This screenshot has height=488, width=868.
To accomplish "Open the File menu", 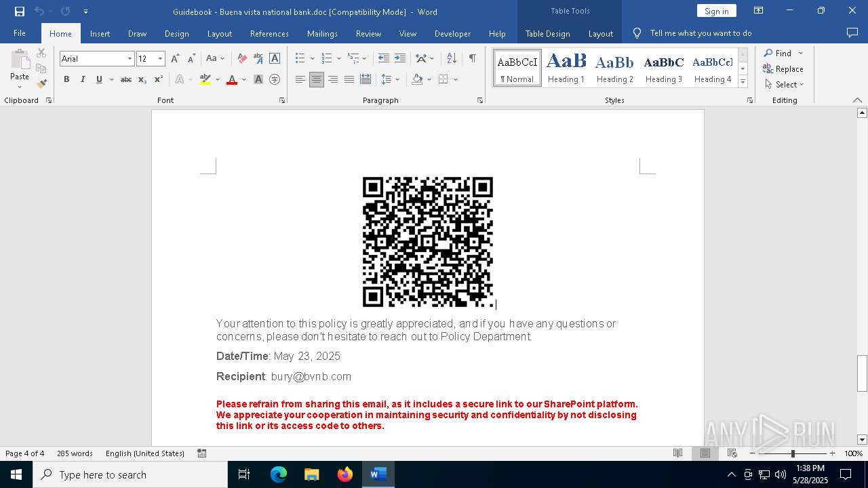I will [20, 33].
